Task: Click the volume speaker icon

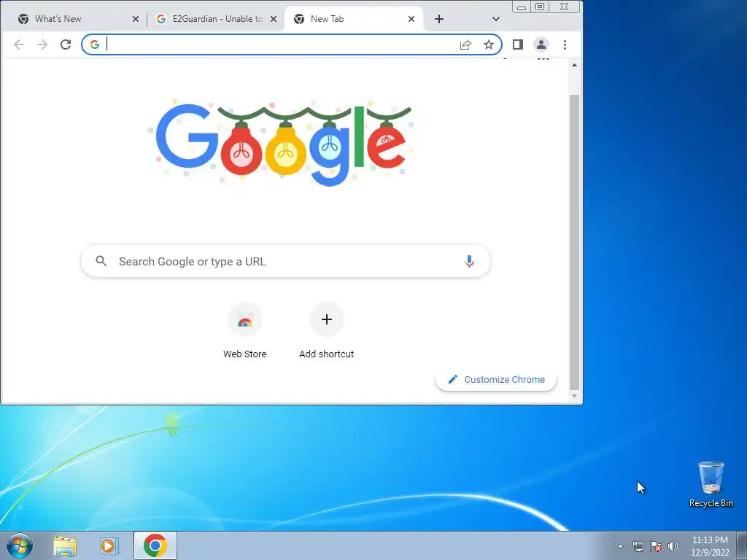Action: 673,546
